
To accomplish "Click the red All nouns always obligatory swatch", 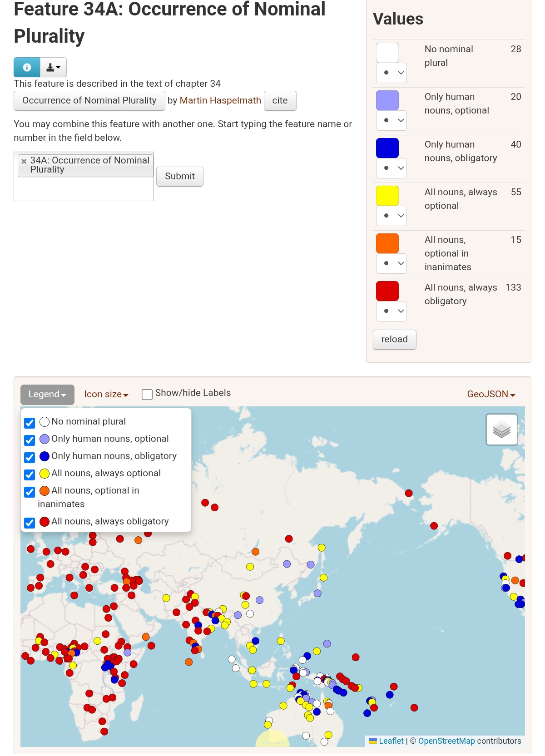I will click(x=387, y=291).
